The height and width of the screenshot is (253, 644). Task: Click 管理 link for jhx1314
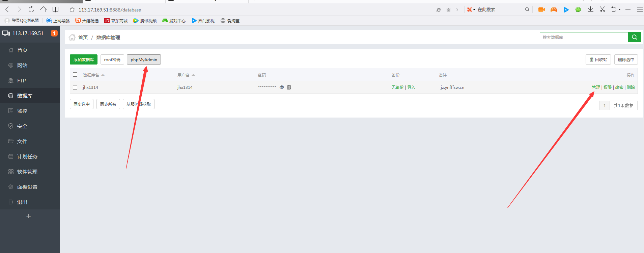pos(596,87)
